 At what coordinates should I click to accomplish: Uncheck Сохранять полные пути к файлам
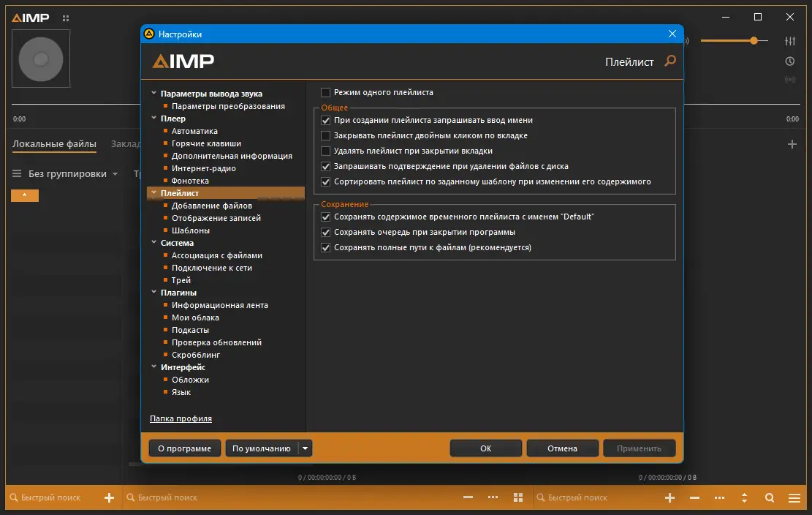(x=325, y=248)
